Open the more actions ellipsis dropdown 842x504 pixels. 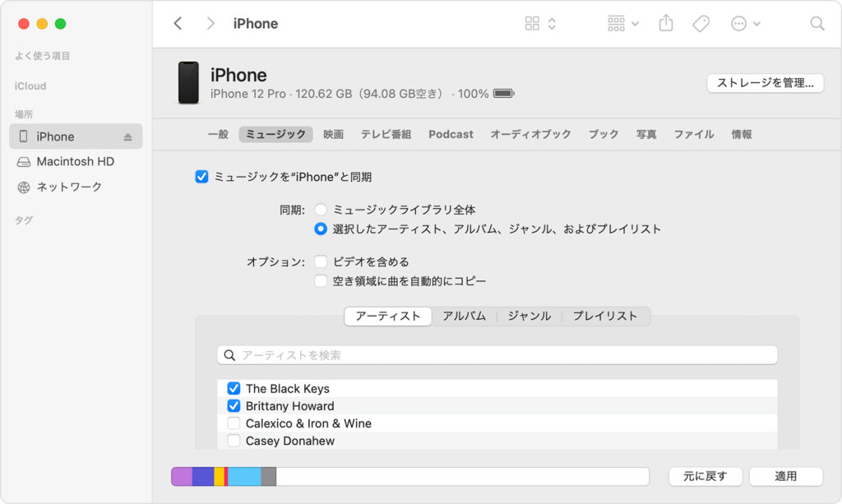[745, 24]
